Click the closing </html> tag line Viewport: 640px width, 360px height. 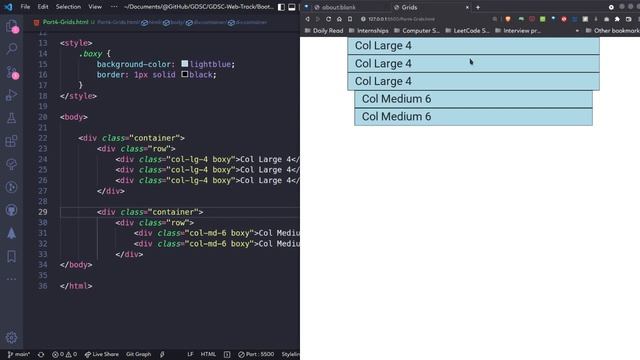coord(76,286)
